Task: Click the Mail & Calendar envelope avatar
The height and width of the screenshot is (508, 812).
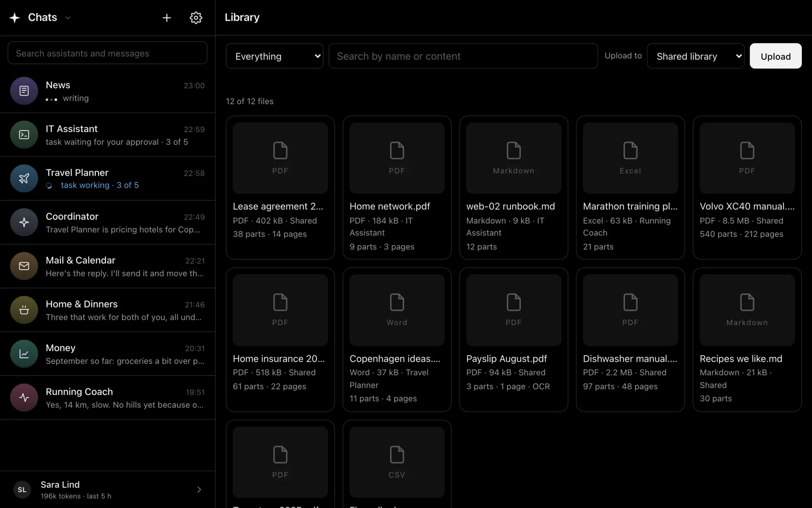Action: tap(24, 266)
